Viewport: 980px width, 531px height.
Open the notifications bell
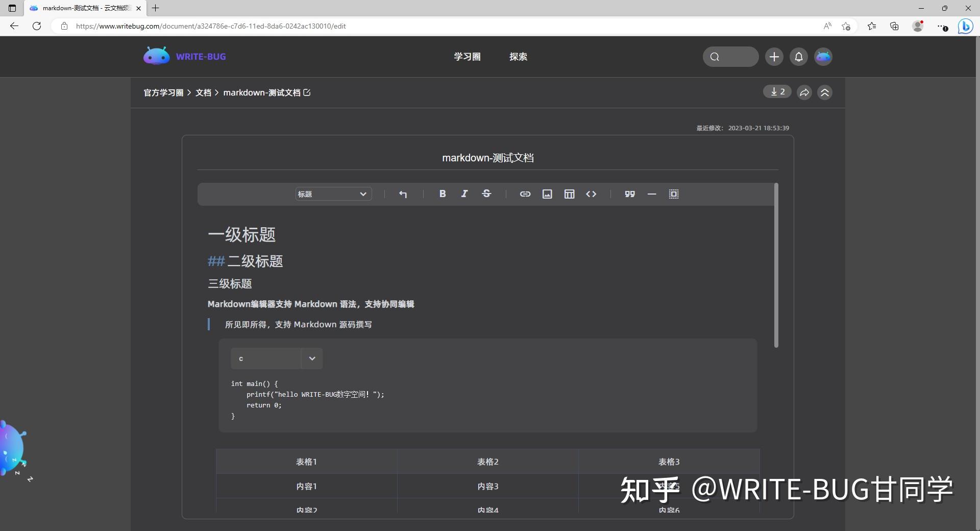799,57
